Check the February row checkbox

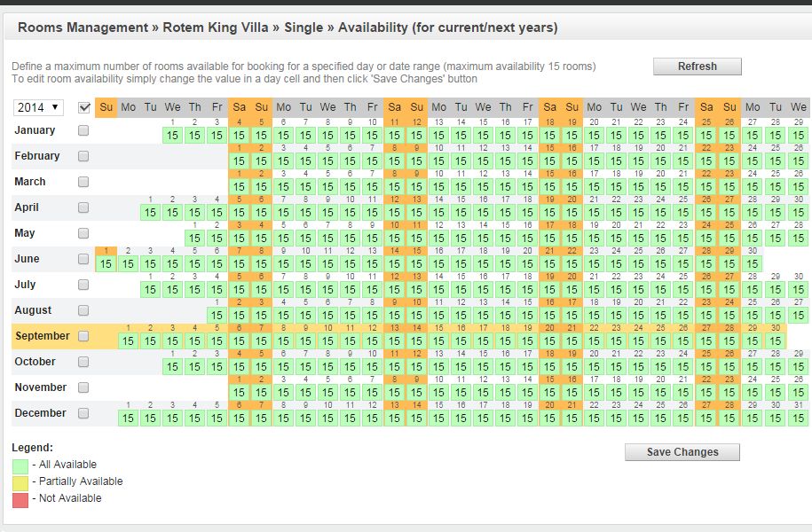pyautogui.click(x=83, y=156)
